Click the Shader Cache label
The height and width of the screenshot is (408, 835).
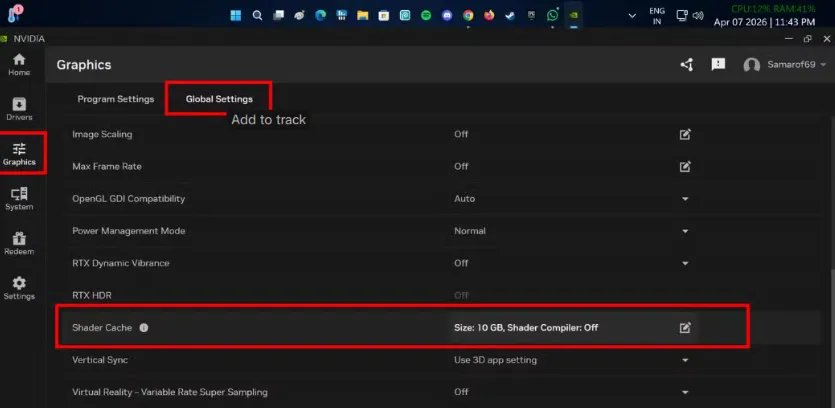(102, 328)
